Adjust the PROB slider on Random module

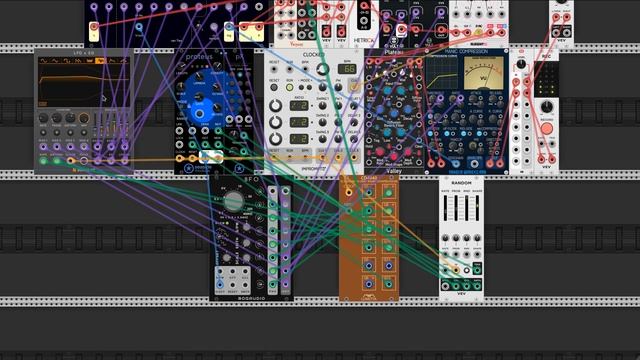[x=456, y=208]
